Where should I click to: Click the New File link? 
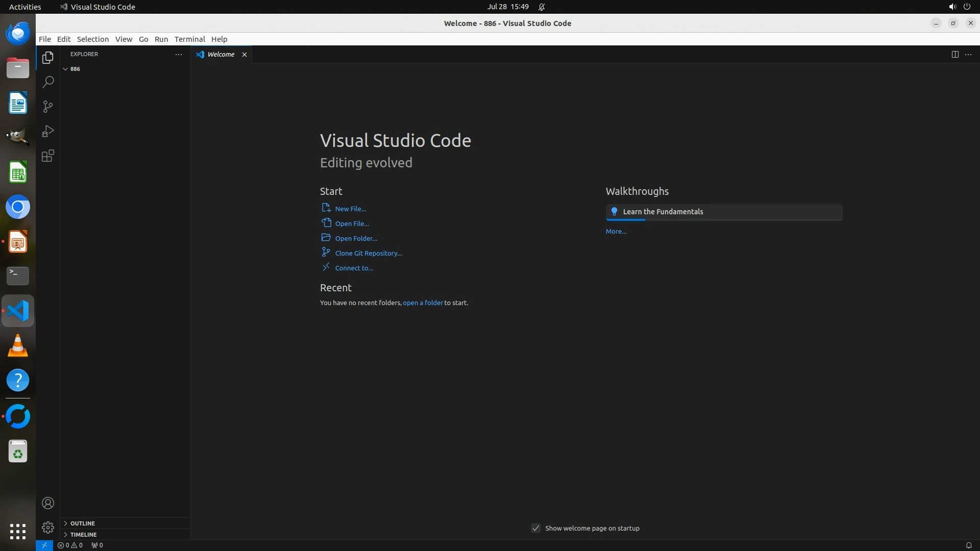[350, 209]
